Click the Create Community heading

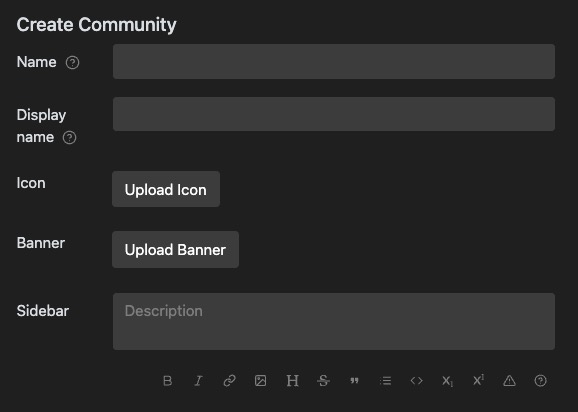pyautogui.click(x=97, y=25)
